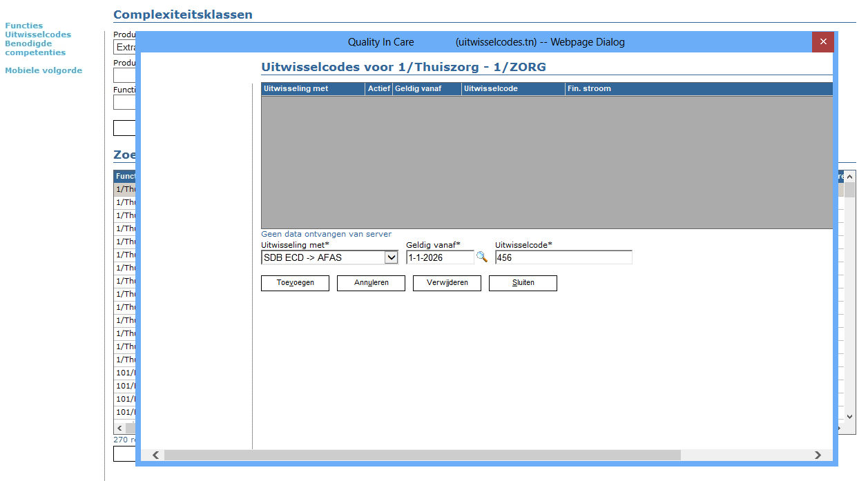Click the dialog's horizontal scrollbar left arrow
This screenshot has height=481, width=868.
[x=155, y=455]
